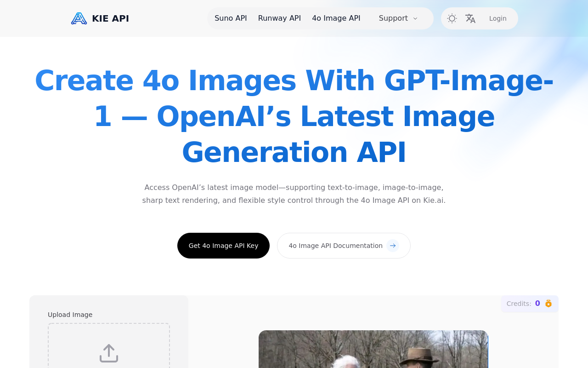
Task: Open the Runway API menu item
Action: click(x=279, y=18)
